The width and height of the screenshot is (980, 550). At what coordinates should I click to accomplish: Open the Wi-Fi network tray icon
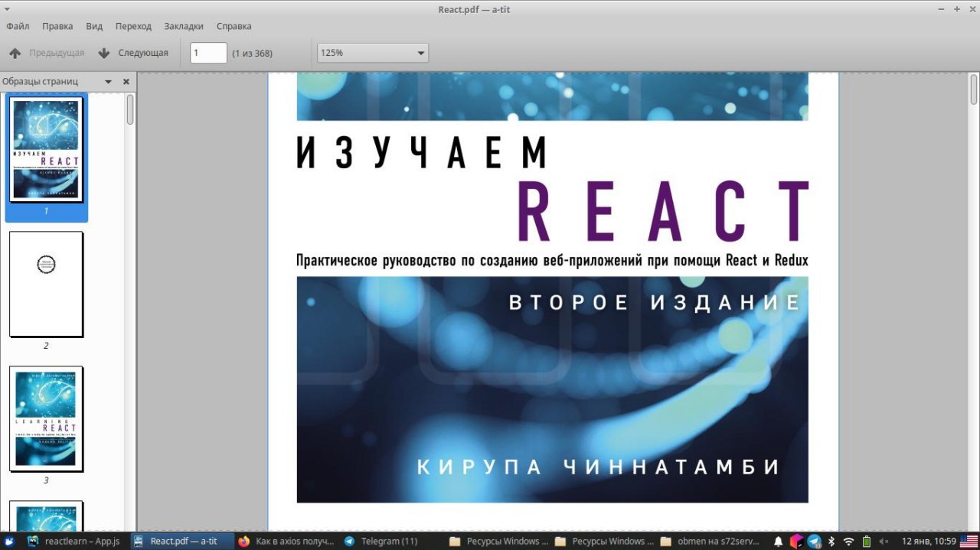pyautogui.click(x=848, y=541)
